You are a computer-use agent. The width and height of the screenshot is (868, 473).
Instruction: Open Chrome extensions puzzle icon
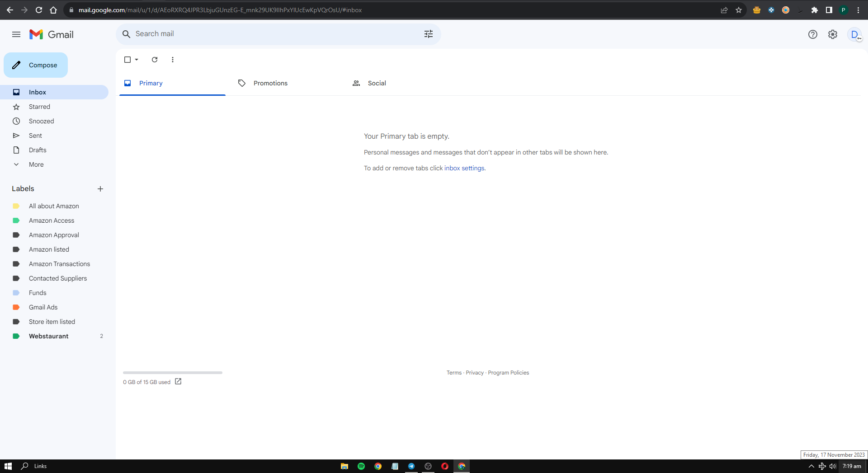(x=815, y=10)
